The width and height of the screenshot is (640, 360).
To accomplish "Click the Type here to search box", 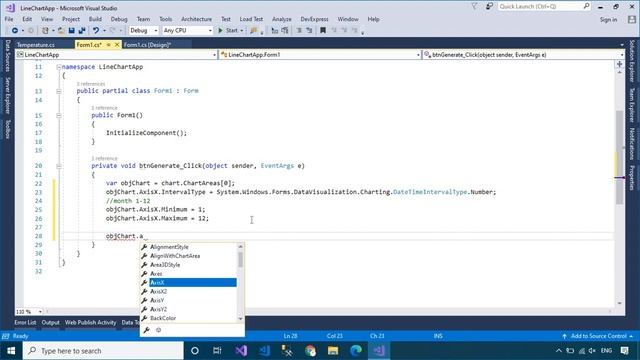I will (x=103, y=351).
